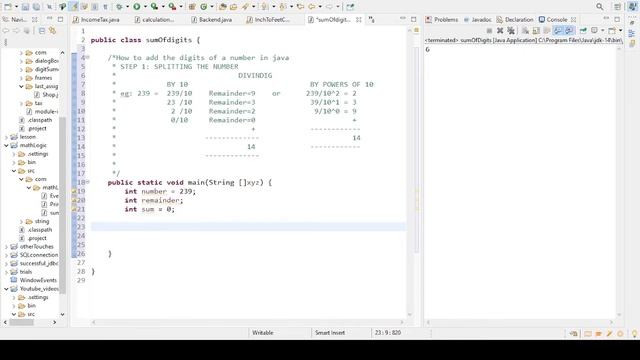The image size is (640, 360).
Task: Click the top-right Search magnifier icon
Action: (600, 7)
